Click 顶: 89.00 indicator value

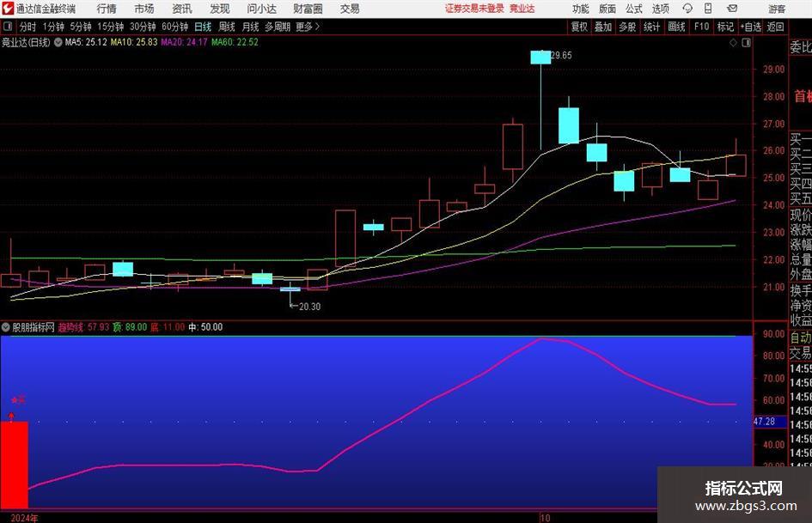(x=130, y=327)
